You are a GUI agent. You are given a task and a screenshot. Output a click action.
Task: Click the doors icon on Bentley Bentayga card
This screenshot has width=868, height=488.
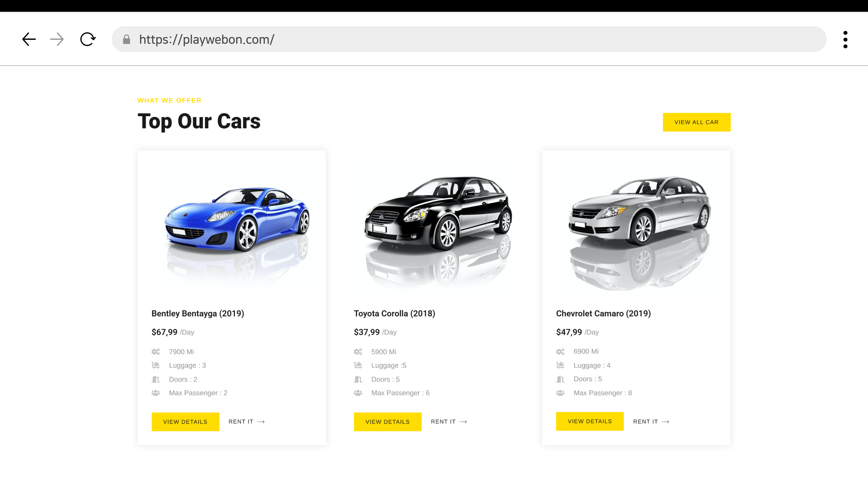(155, 379)
